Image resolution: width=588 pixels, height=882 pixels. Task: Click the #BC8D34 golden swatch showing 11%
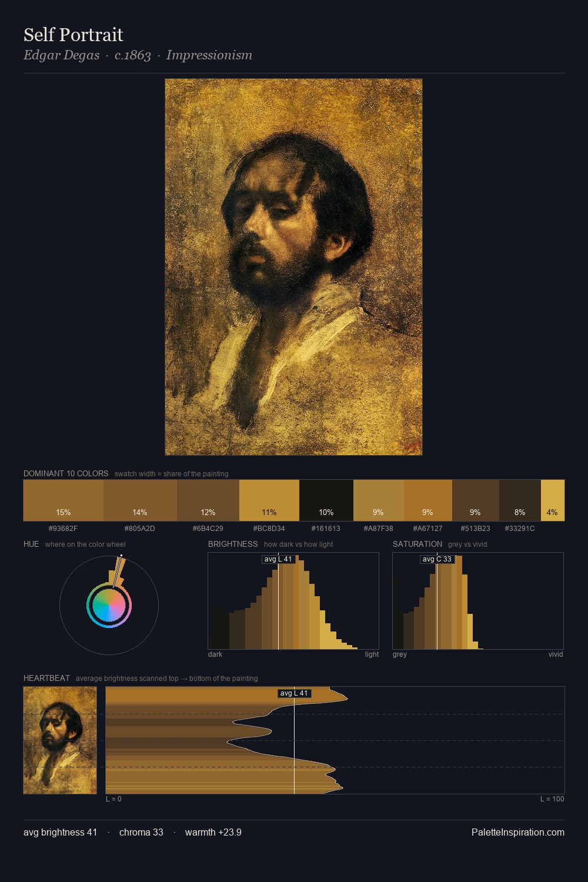pyautogui.click(x=269, y=500)
